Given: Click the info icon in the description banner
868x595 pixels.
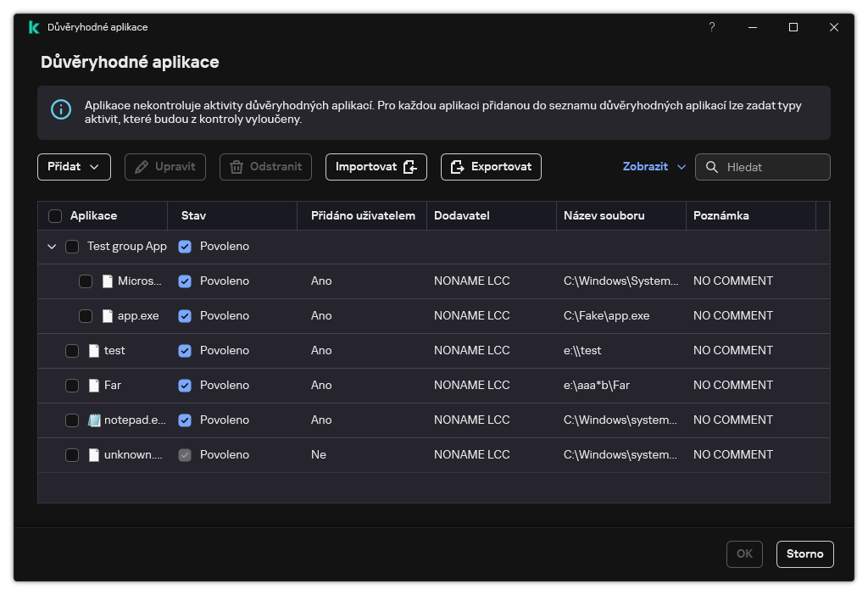Looking at the screenshot, I should (61, 109).
